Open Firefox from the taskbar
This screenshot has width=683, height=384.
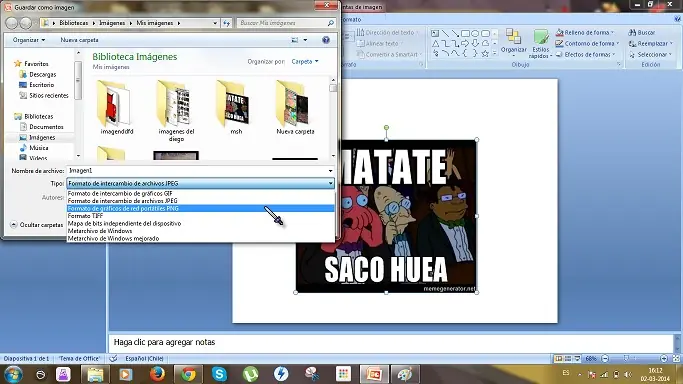[157, 374]
